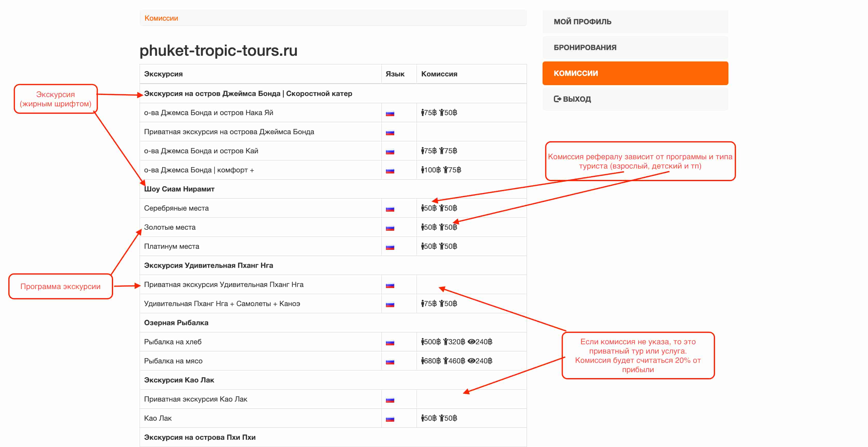
Task: Click adult icon for Платинум места commission
Action: pyautogui.click(x=423, y=246)
